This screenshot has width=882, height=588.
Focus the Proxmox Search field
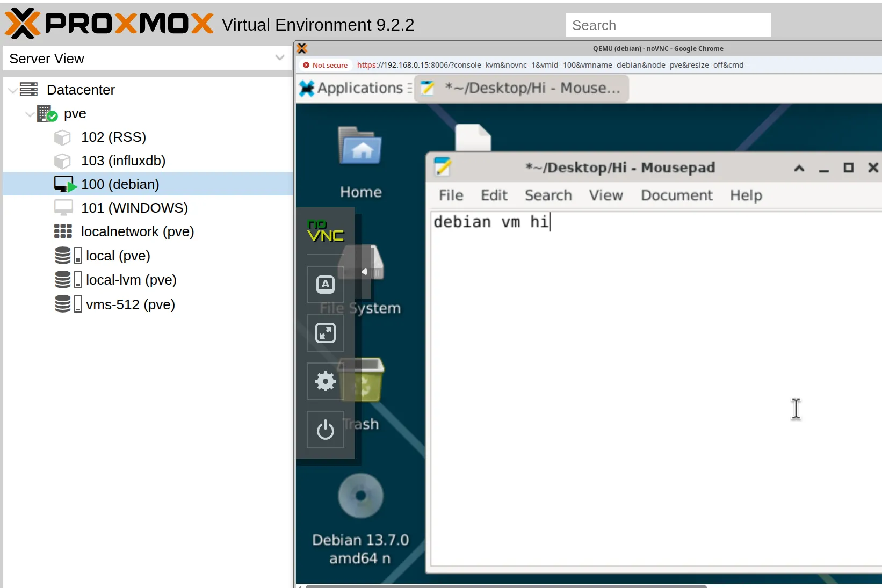coord(668,25)
